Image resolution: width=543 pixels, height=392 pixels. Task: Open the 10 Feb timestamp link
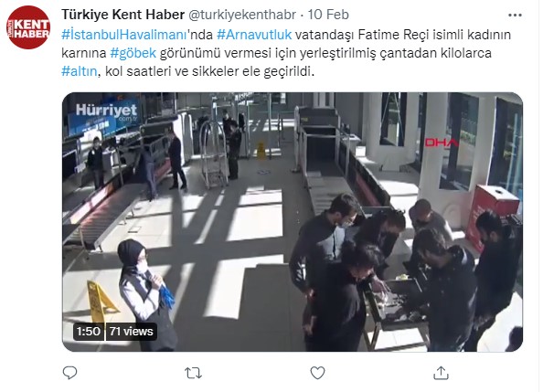click(x=328, y=15)
